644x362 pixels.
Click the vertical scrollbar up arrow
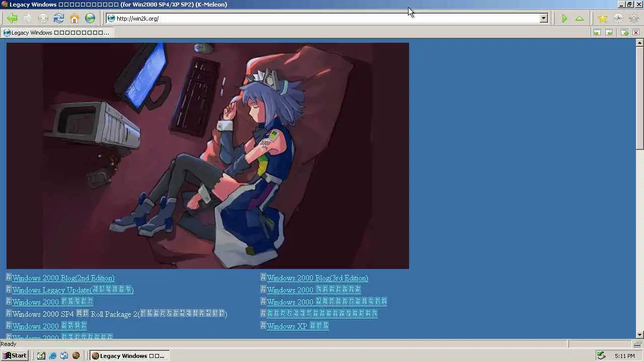tap(640, 43)
